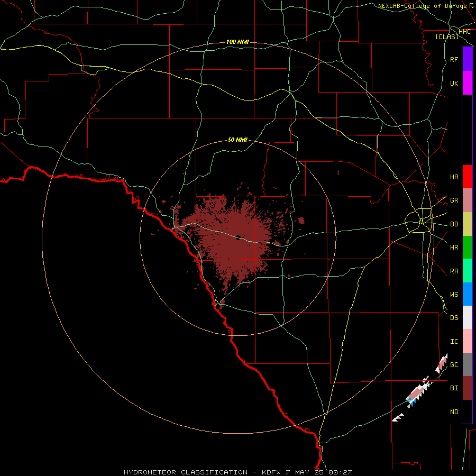The width and height of the screenshot is (476, 476).
Task: Click the "RF" legend label
Action: [454, 59]
